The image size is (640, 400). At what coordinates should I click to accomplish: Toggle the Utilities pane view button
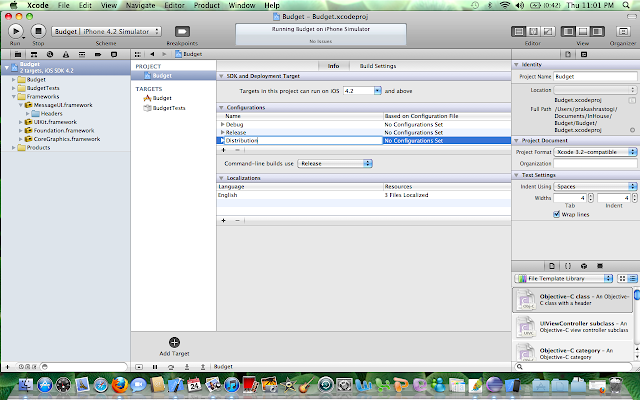pos(597,31)
